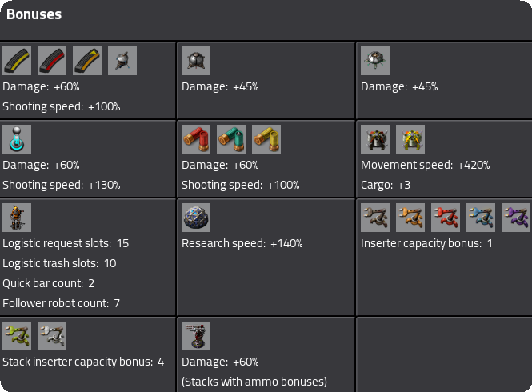Click the grey burner inserter icon
Image resolution: width=532 pixels, height=392 pixels.
pyautogui.click(x=375, y=218)
